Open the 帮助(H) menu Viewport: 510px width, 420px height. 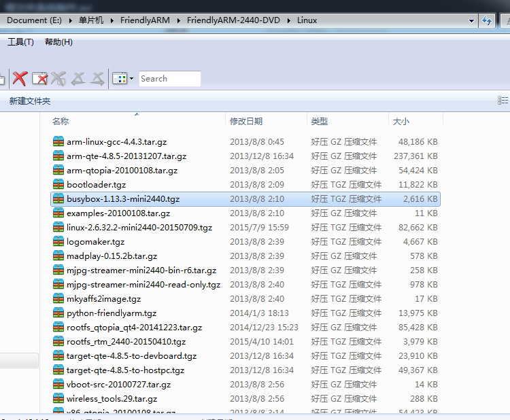point(58,42)
